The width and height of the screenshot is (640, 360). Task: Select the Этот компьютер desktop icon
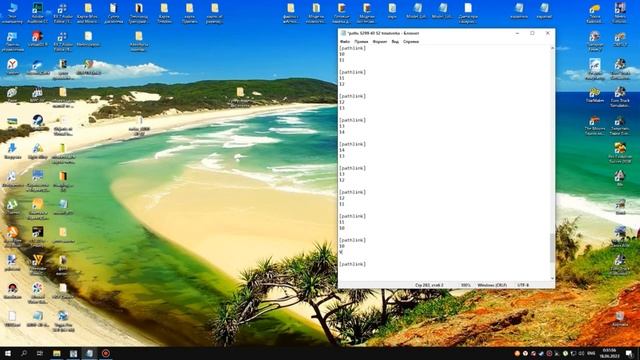pyautogui.click(x=12, y=13)
